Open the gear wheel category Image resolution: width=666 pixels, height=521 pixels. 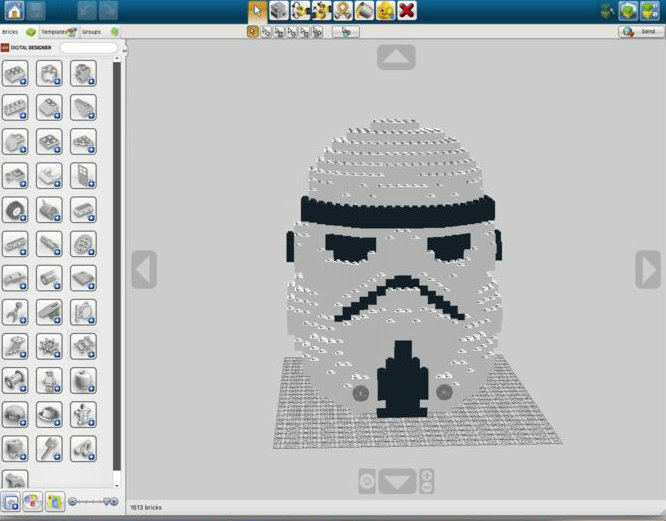pyautogui.click(x=83, y=244)
